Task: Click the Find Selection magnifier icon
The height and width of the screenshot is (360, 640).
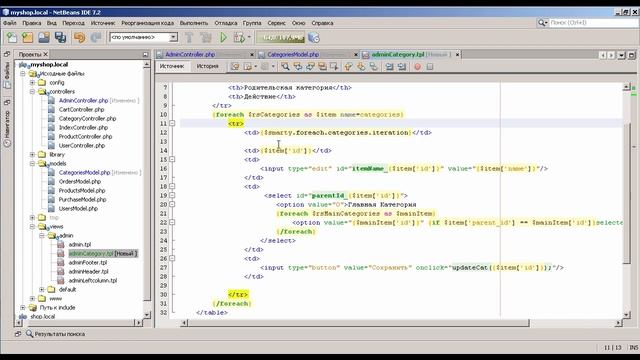Action: point(285,66)
